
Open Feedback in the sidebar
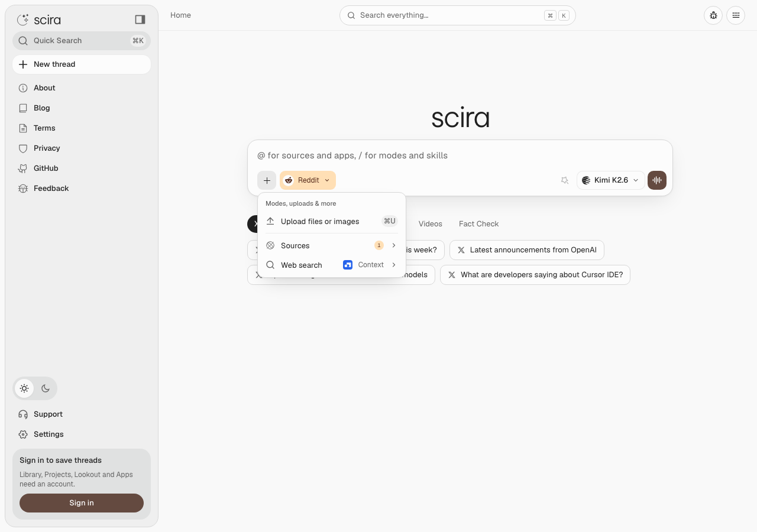coord(82,189)
